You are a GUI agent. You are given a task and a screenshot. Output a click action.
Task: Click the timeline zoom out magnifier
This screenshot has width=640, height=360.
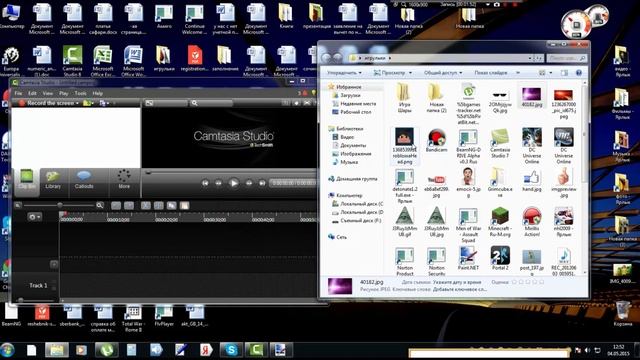(x=18, y=205)
